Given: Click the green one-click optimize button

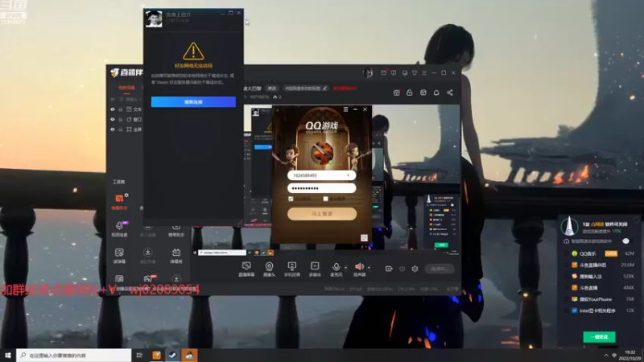Looking at the screenshot, I should (x=599, y=337).
